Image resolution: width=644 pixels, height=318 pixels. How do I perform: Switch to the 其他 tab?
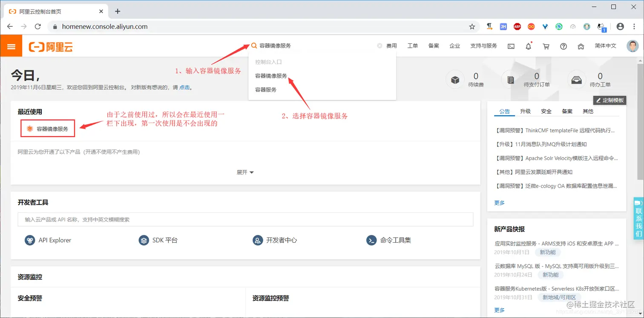click(x=588, y=111)
